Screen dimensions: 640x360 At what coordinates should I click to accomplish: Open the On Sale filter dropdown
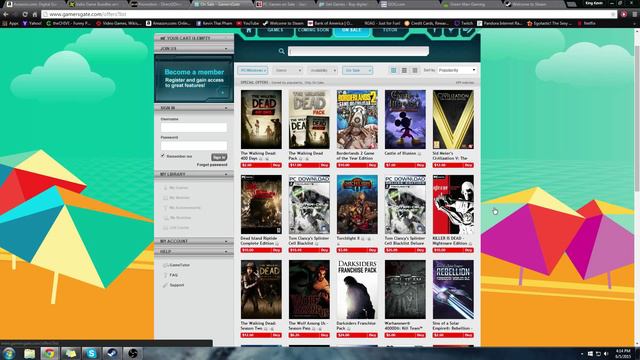358,71
